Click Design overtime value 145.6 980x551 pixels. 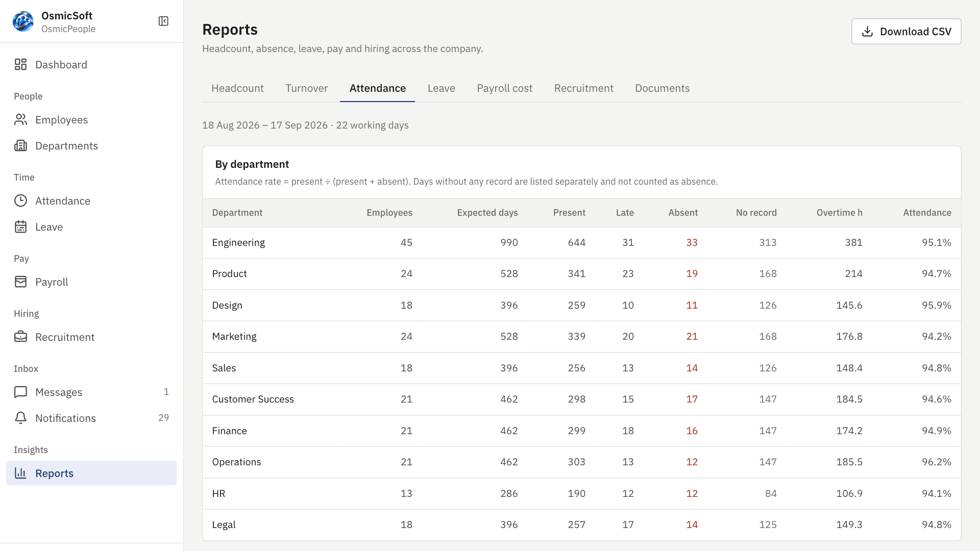(x=849, y=306)
